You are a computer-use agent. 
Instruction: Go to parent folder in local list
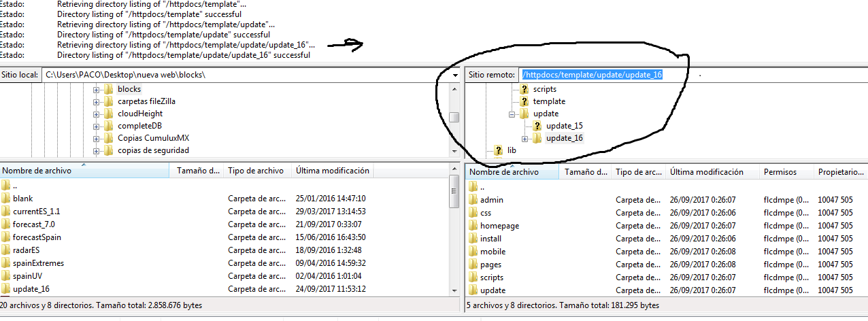coord(16,186)
